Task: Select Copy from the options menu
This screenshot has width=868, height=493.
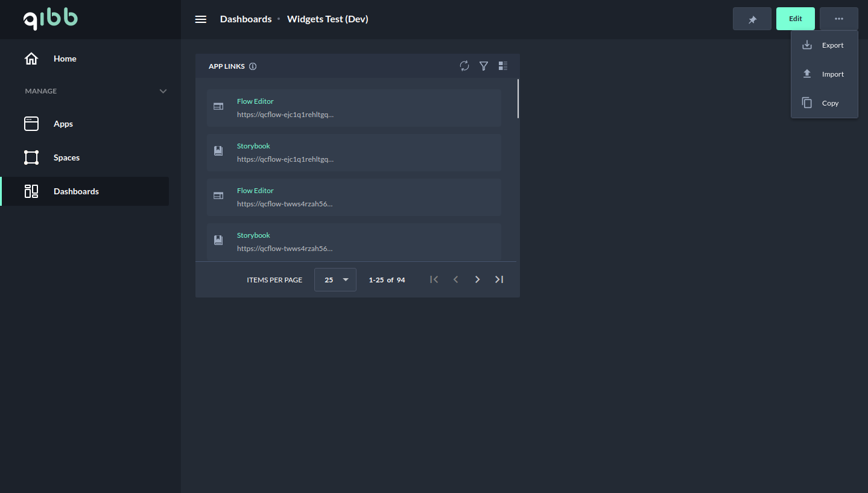Action: tap(824, 103)
